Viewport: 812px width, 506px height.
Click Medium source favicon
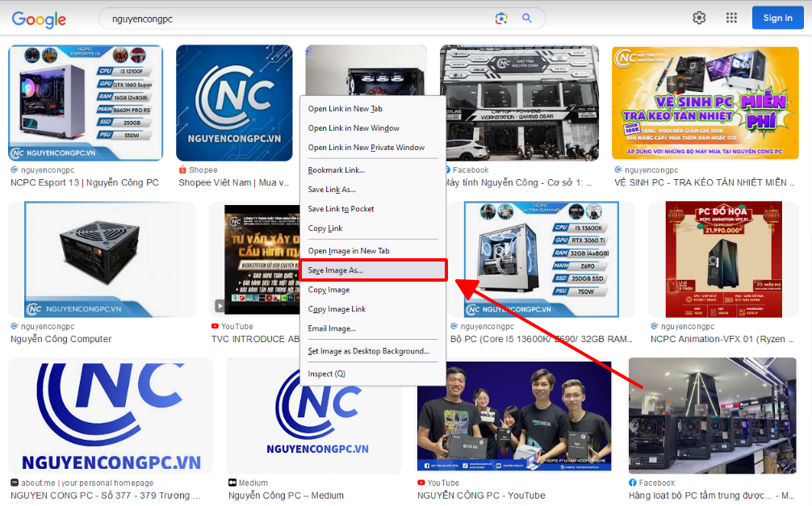click(232, 483)
